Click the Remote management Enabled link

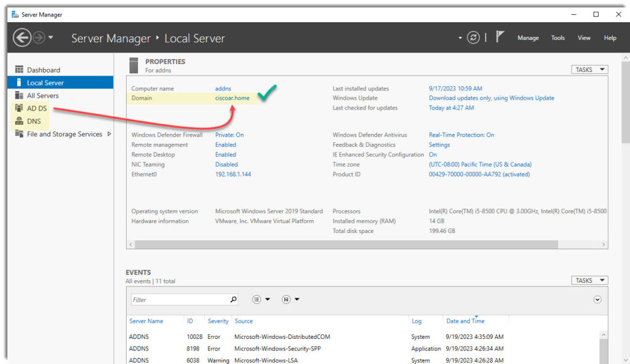(225, 144)
